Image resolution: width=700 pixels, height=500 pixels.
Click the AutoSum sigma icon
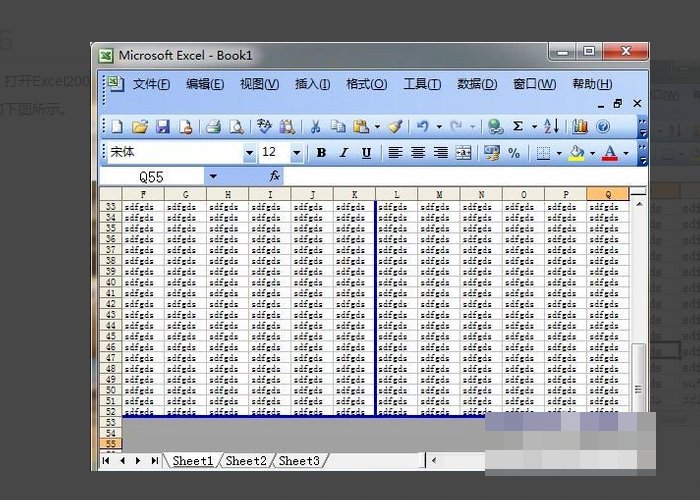click(x=518, y=127)
